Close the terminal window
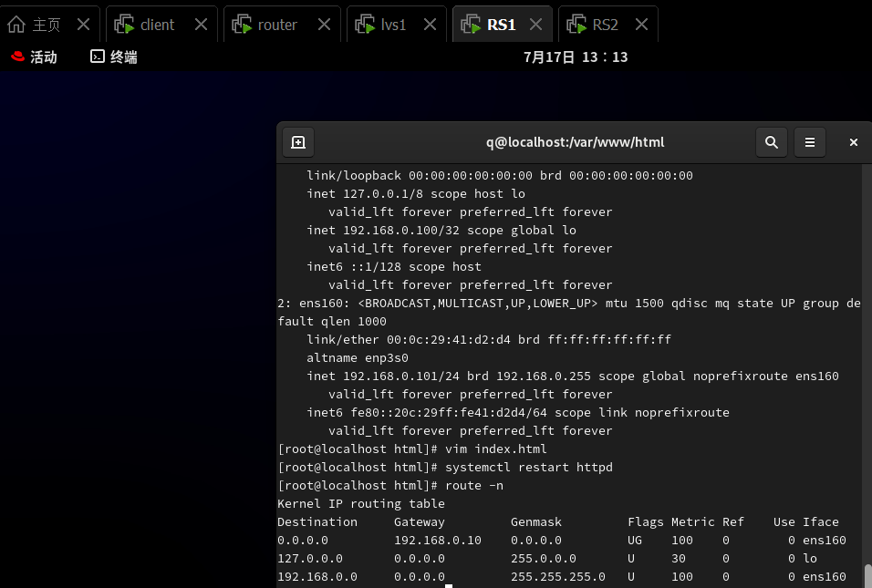 [x=854, y=142]
